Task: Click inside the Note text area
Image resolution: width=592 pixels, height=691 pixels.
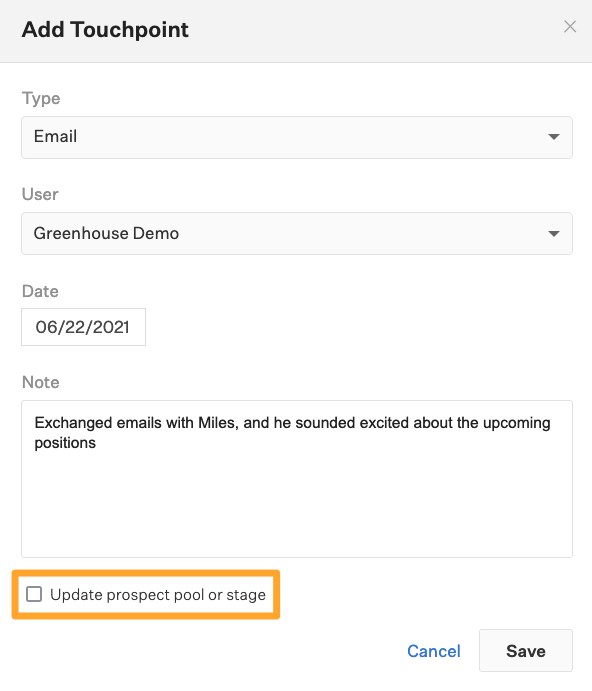Action: (x=297, y=479)
